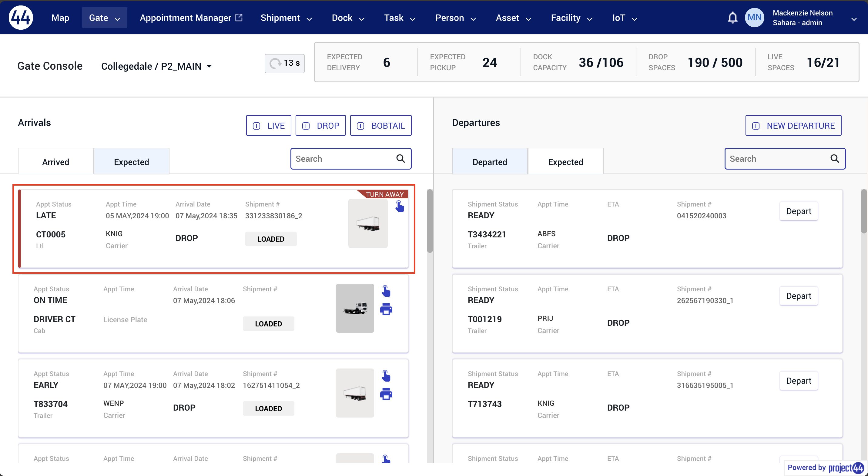868x476 pixels.
Task: Print the DRIVER CT arrival ticket
Action: 386,309
